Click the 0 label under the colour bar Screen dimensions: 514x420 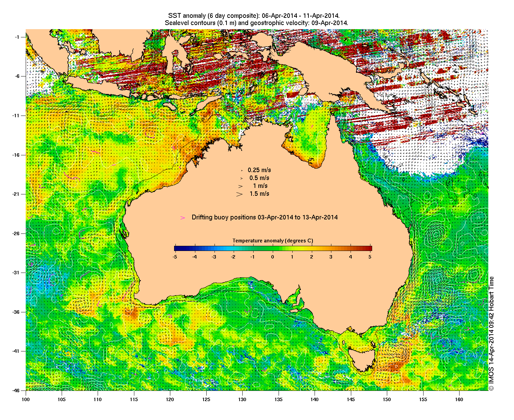273,256
